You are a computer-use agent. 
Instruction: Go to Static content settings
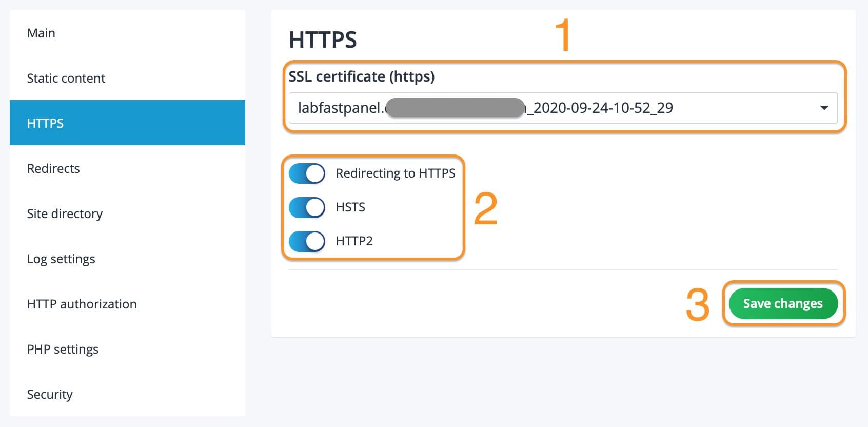(x=66, y=79)
